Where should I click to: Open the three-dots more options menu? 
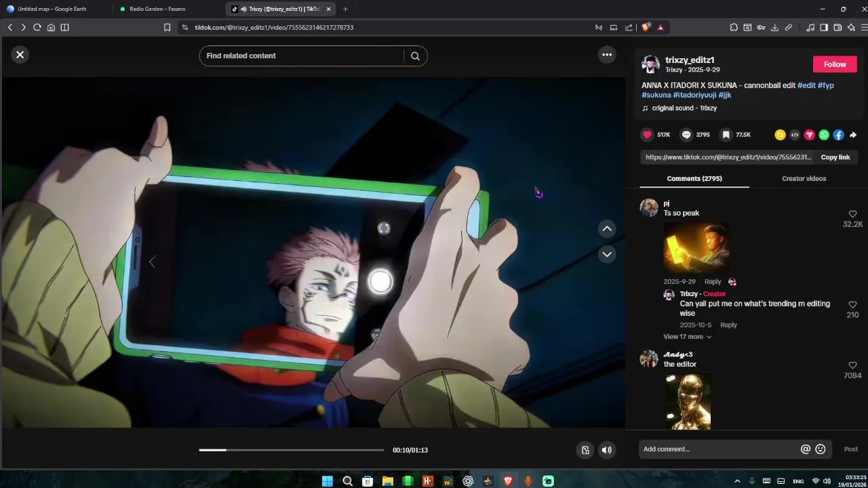coord(607,55)
